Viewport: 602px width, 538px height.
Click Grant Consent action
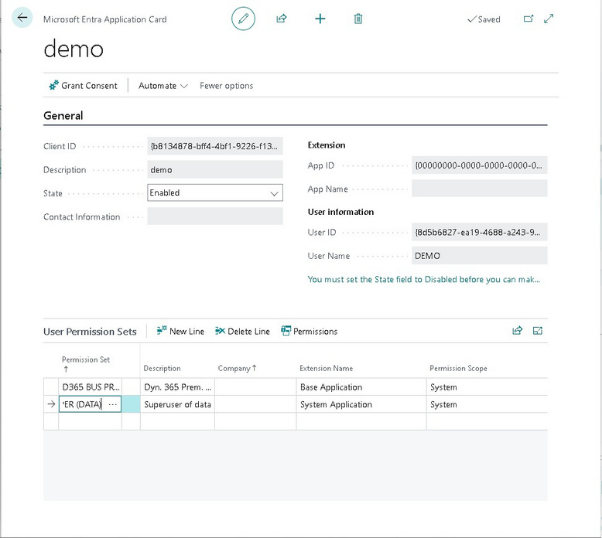[x=83, y=86]
